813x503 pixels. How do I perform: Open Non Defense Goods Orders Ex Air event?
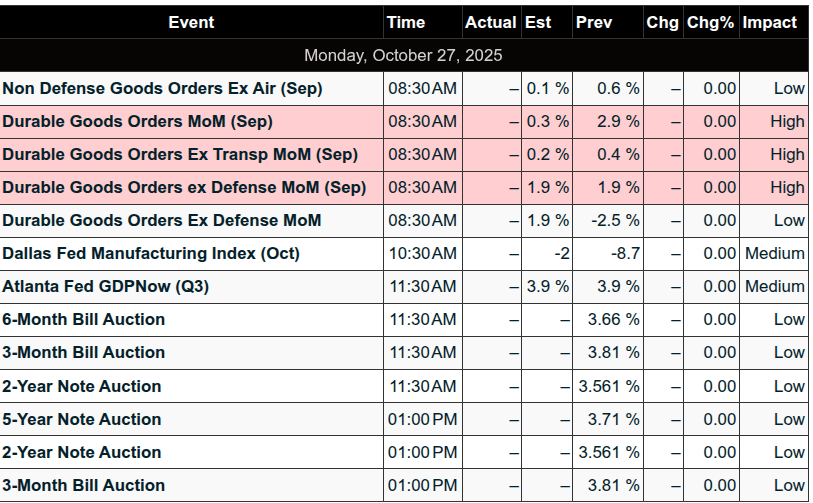click(162, 88)
